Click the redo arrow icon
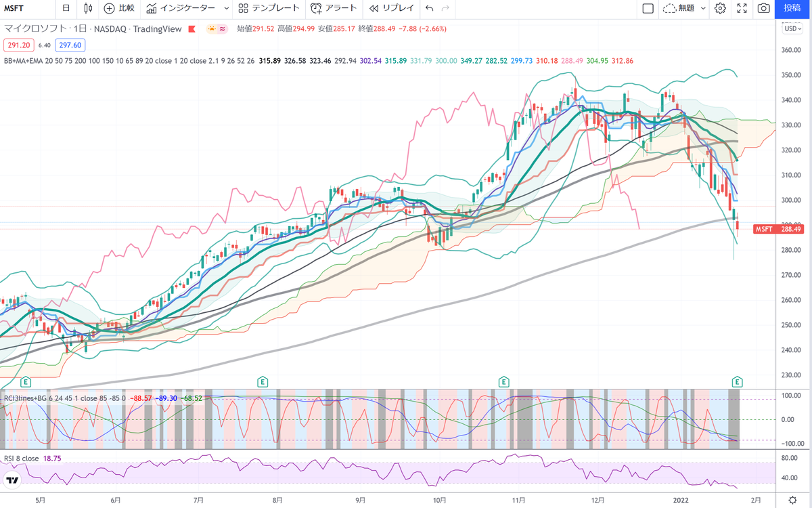812x508 pixels. (445, 8)
